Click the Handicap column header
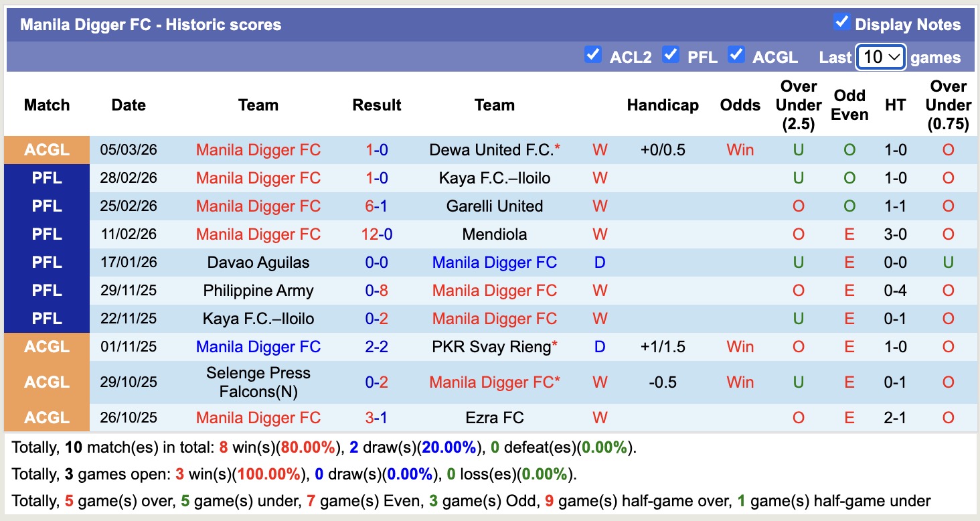Viewport: 980px width, 521px height. coord(663,105)
